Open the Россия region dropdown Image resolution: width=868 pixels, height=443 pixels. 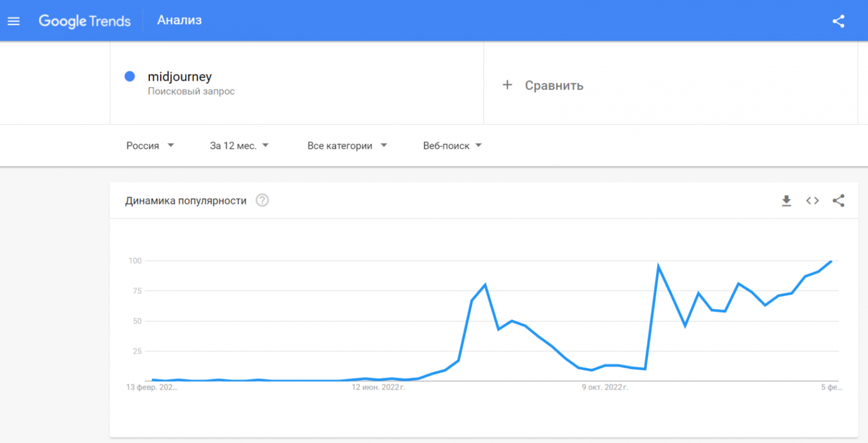tap(150, 145)
